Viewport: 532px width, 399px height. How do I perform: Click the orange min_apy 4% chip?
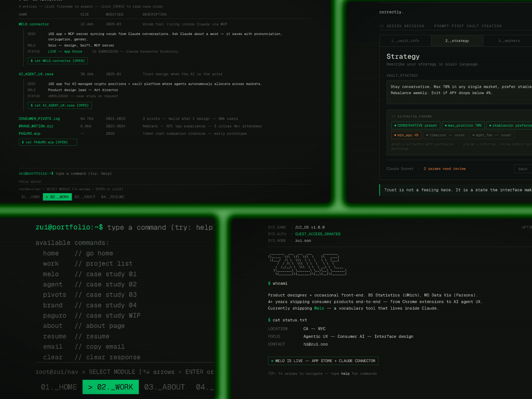click(406, 135)
